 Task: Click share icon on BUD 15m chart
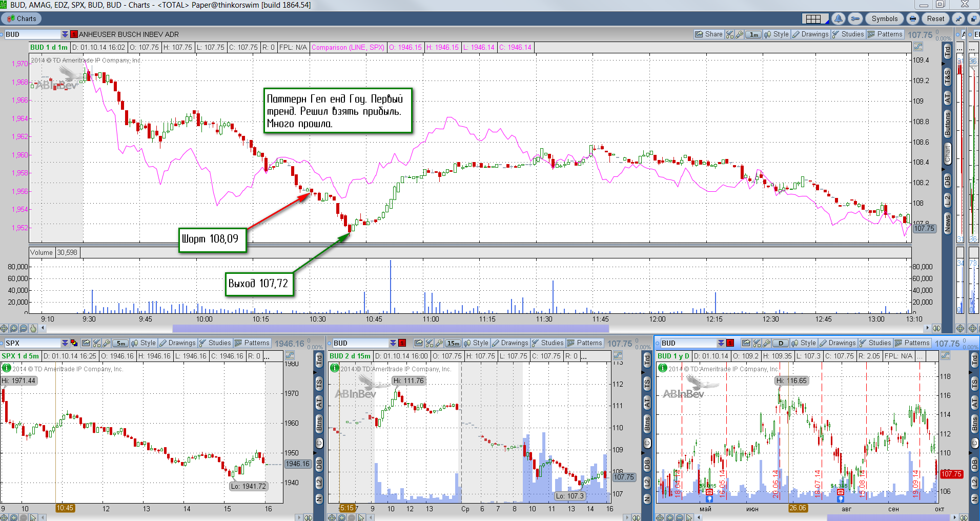coord(419,343)
